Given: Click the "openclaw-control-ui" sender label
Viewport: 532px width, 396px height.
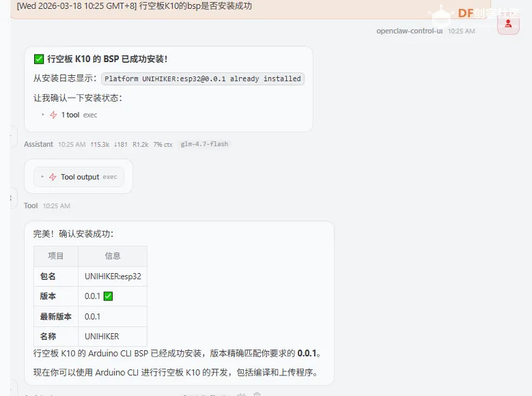Looking at the screenshot, I should [410, 31].
